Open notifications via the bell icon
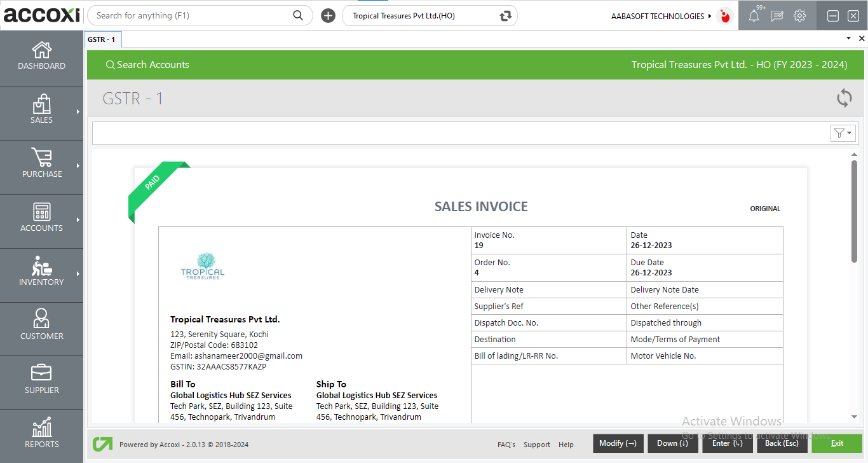Screen dimensions: 868x463 [754, 15]
